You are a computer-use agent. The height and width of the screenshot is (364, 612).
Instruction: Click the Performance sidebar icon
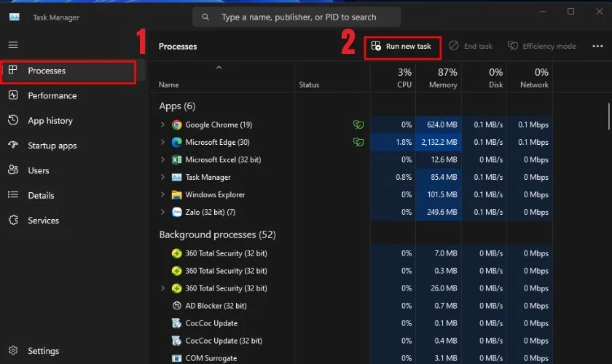pyautogui.click(x=13, y=95)
